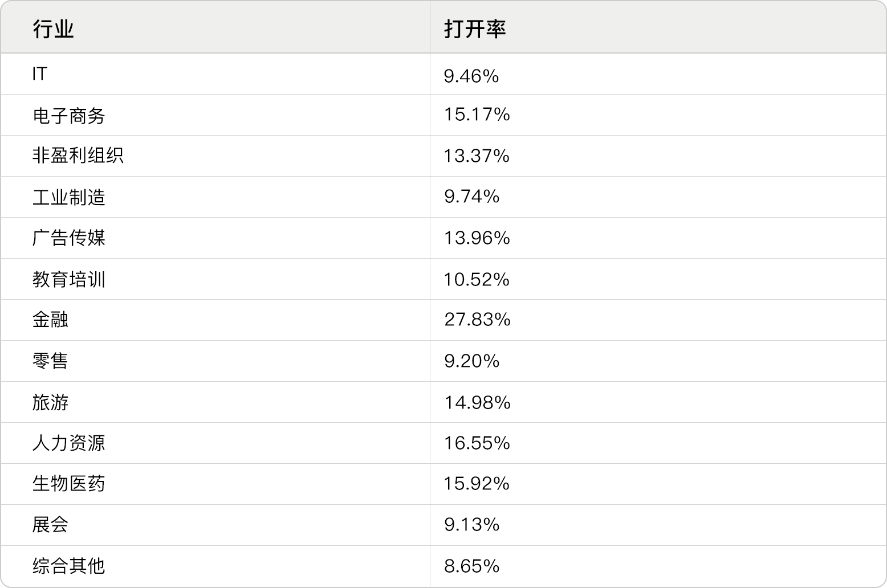The image size is (887, 588).
Task: Select the IT industry cell
Action: [x=40, y=74]
